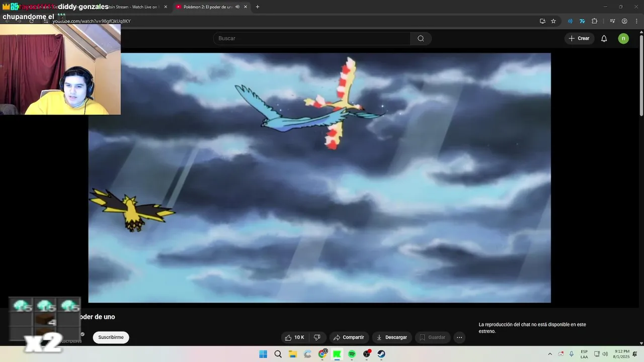Open the Chrome profile icon
Image resolution: width=644 pixels, height=362 pixels.
(624, 21)
